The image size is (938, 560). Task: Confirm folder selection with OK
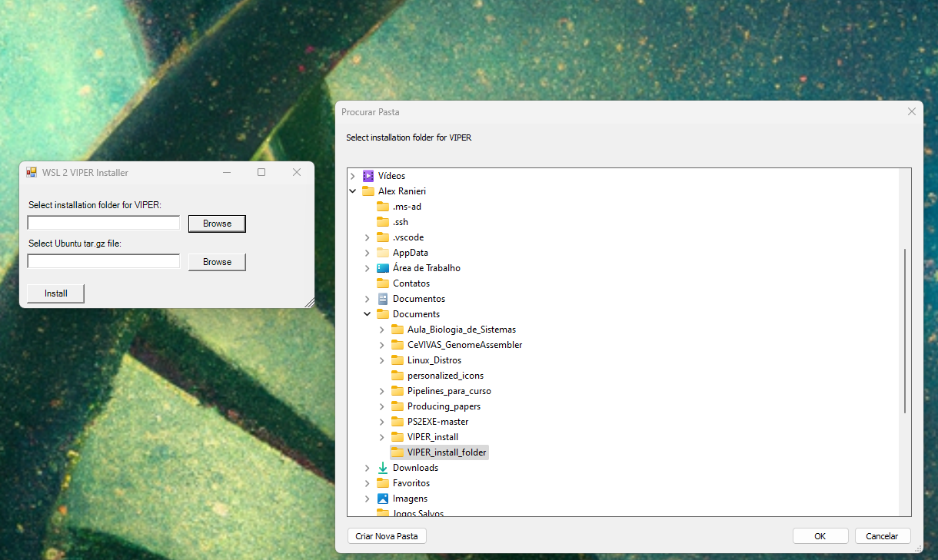coord(820,536)
